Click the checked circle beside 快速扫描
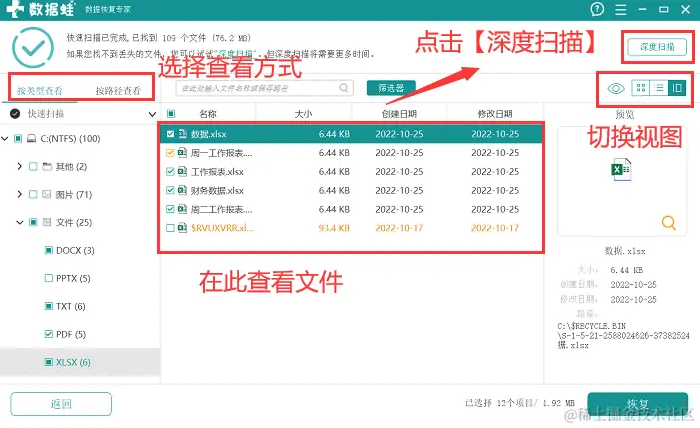Viewport: 700px width, 428px height. pyautogui.click(x=15, y=114)
